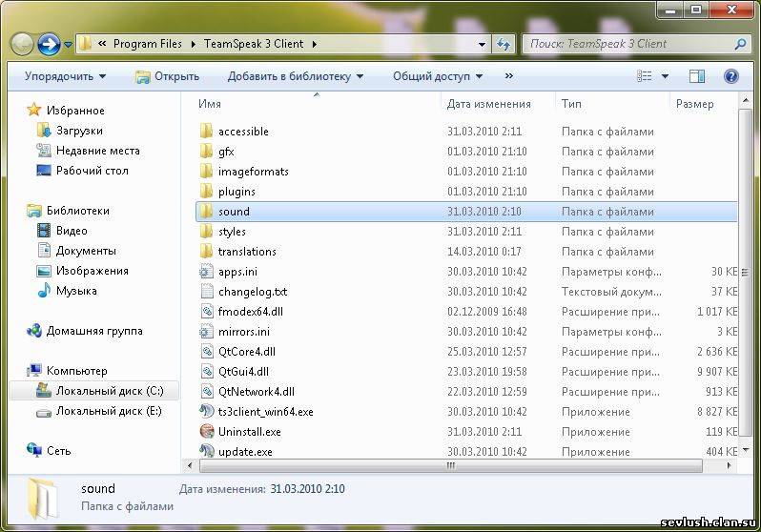Sort by Имя column header
Viewport: 761px width, 532px height.
click(x=210, y=104)
